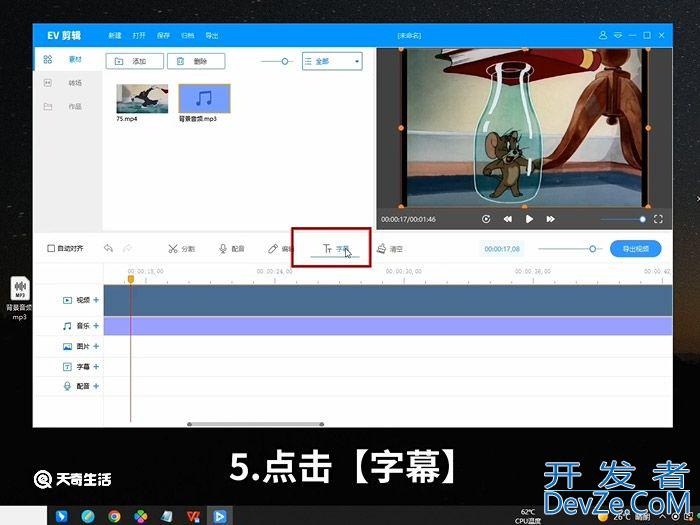The height and width of the screenshot is (525, 700).
Task: Click the fast-forward button in preview
Action: point(550,219)
